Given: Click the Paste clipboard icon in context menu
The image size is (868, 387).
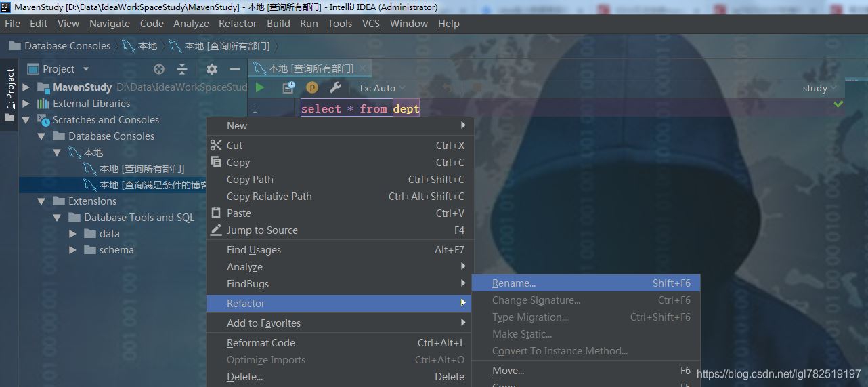Looking at the screenshot, I should (x=216, y=213).
